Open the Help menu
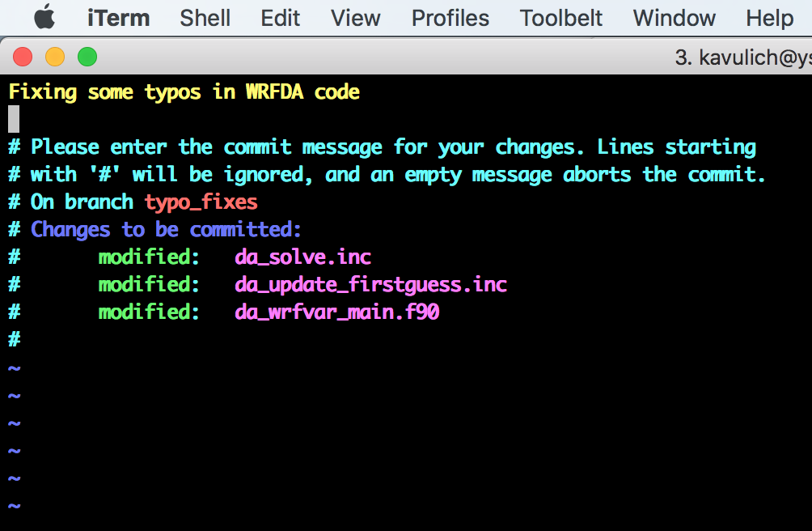The height and width of the screenshot is (531, 812). click(x=769, y=18)
